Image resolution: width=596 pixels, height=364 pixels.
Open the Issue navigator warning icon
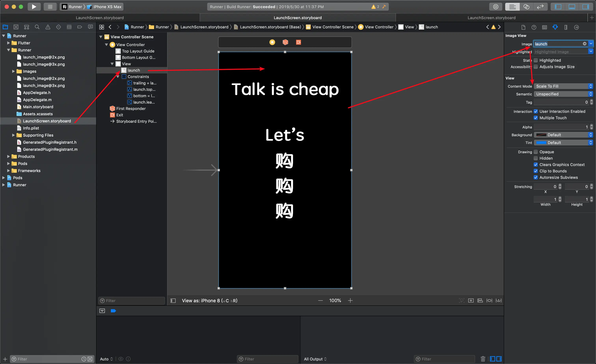click(x=48, y=27)
